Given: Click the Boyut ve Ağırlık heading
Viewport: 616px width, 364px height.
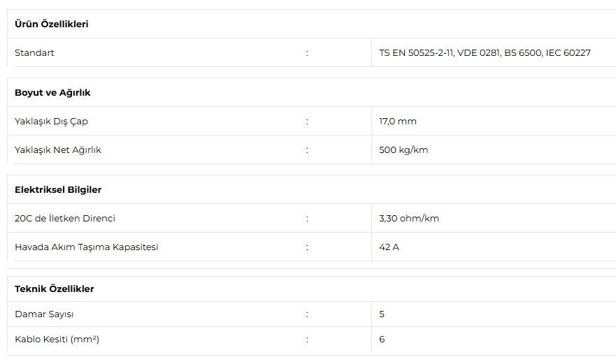Looking at the screenshot, I should pos(52,93).
